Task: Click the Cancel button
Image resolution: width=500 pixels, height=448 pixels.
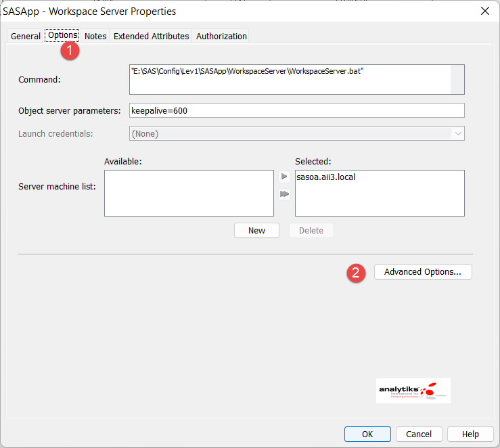Action: 419,434
